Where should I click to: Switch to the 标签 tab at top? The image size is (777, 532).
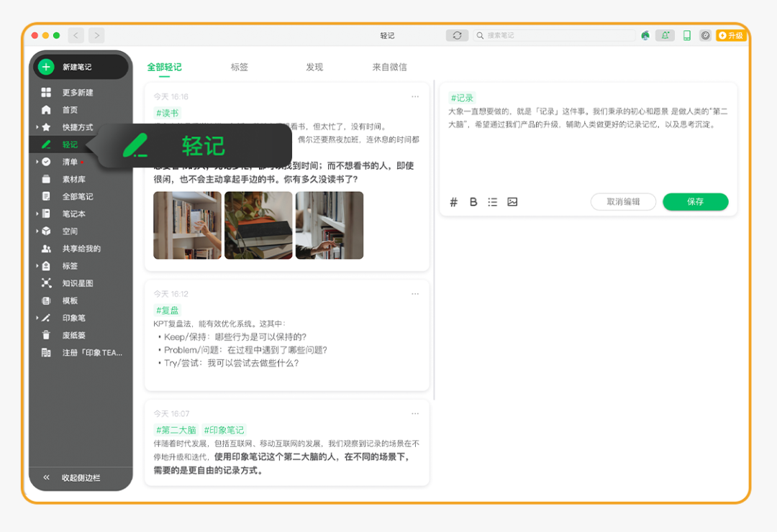(240, 67)
